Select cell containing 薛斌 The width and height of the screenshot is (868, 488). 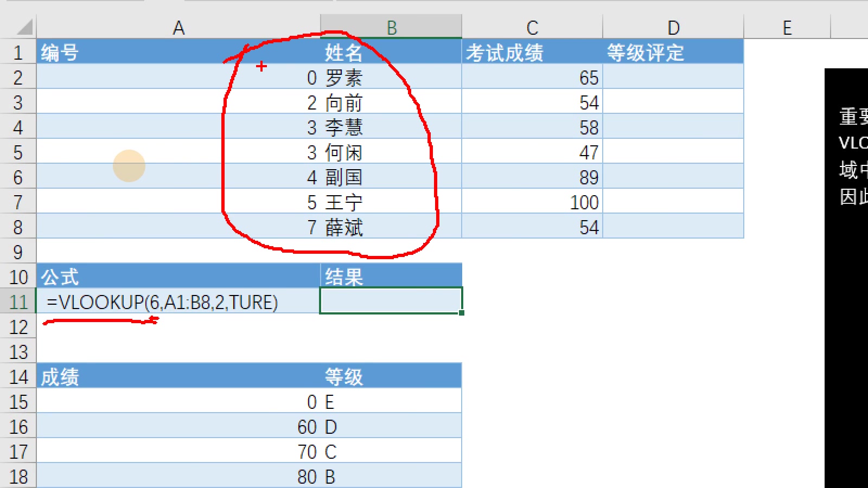(x=391, y=227)
